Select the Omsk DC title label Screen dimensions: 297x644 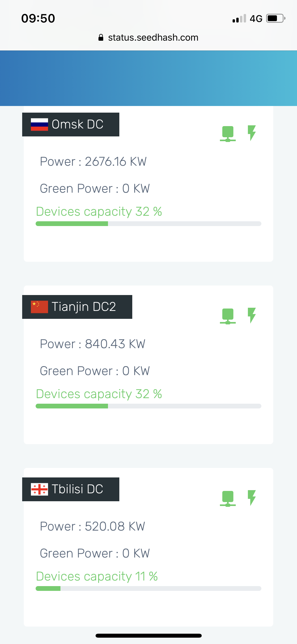(x=77, y=125)
